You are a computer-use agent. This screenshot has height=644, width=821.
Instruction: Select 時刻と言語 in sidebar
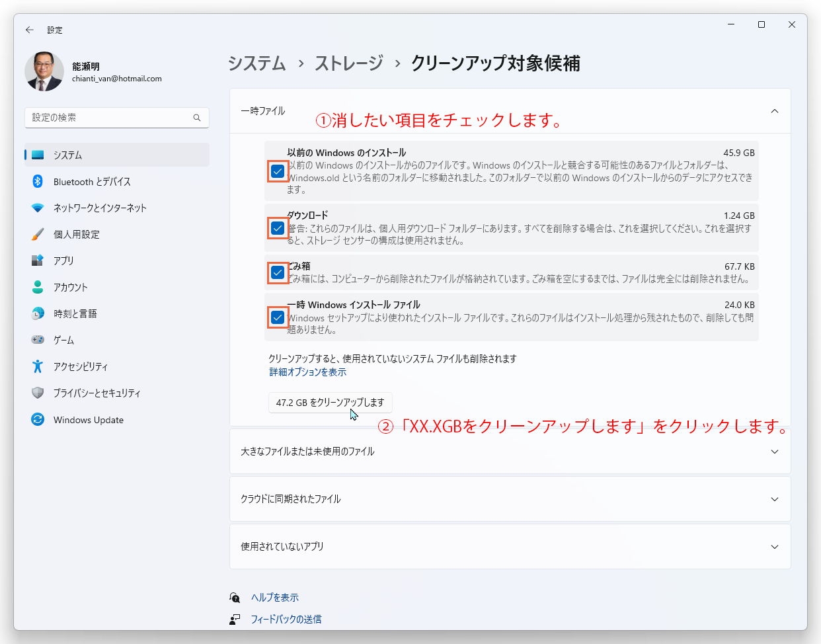point(117,313)
